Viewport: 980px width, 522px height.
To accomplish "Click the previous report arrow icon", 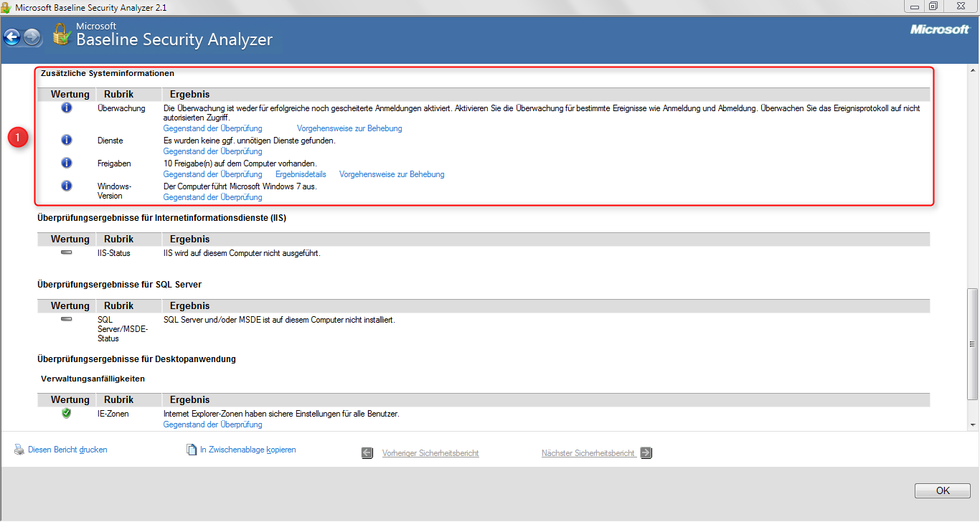I will [367, 452].
